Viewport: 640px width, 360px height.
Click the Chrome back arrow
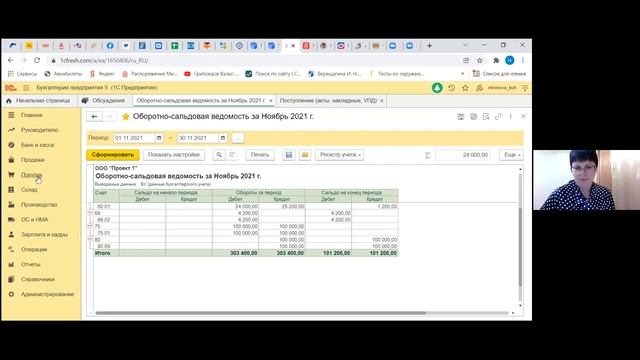click(11, 60)
